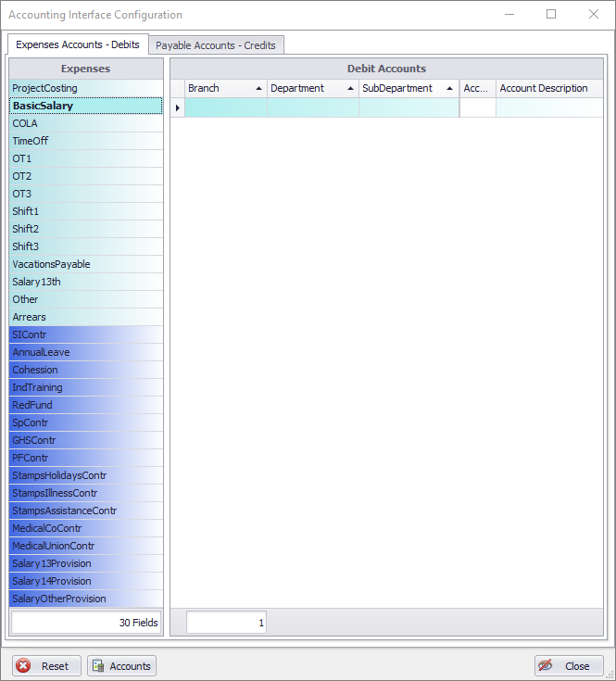The height and width of the screenshot is (681, 616).
Task: Select BasicSalary in the Expenses list
Action: tap(86, 106)
